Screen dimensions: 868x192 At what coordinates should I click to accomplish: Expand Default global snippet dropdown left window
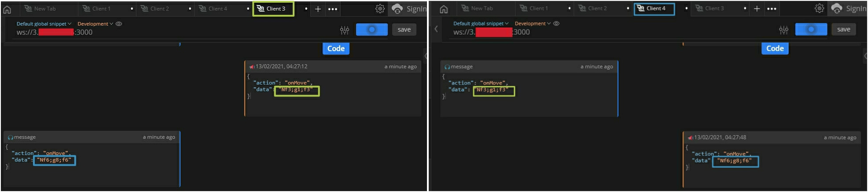(x=44, y=24)
